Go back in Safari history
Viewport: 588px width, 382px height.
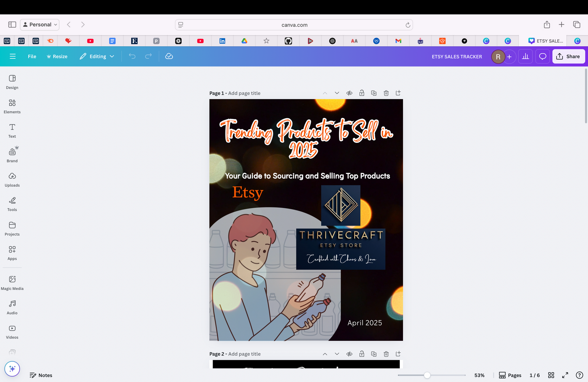(69, 25)
